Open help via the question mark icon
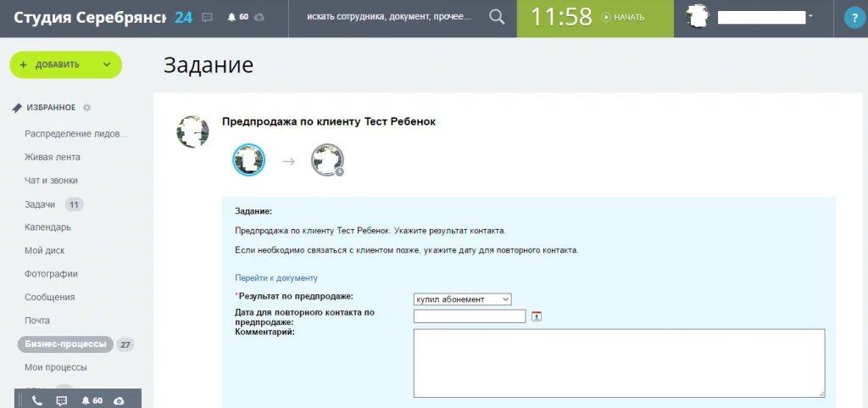The width and height of the screenshot is (868, 408). tap(854, 19)
